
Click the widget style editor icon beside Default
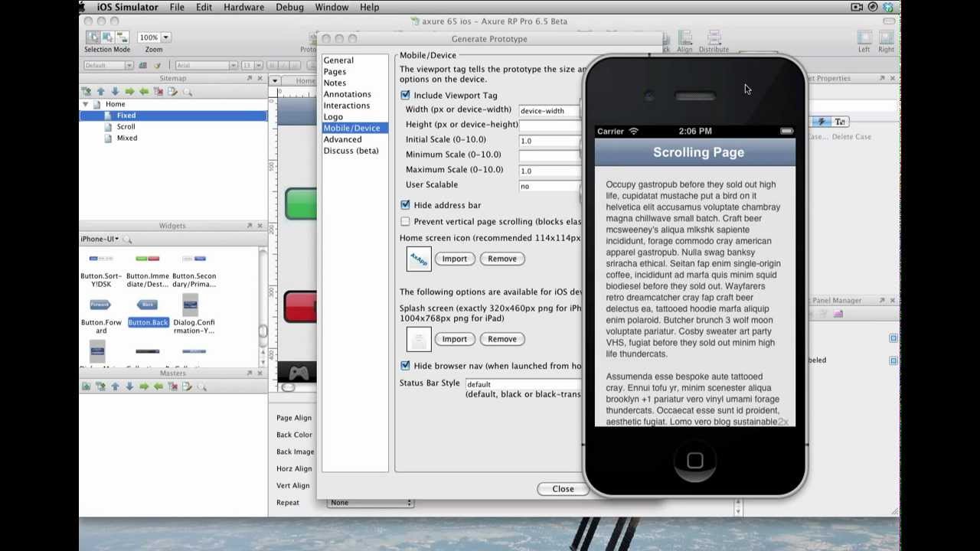pyautogui.click(x=142, y=65)
